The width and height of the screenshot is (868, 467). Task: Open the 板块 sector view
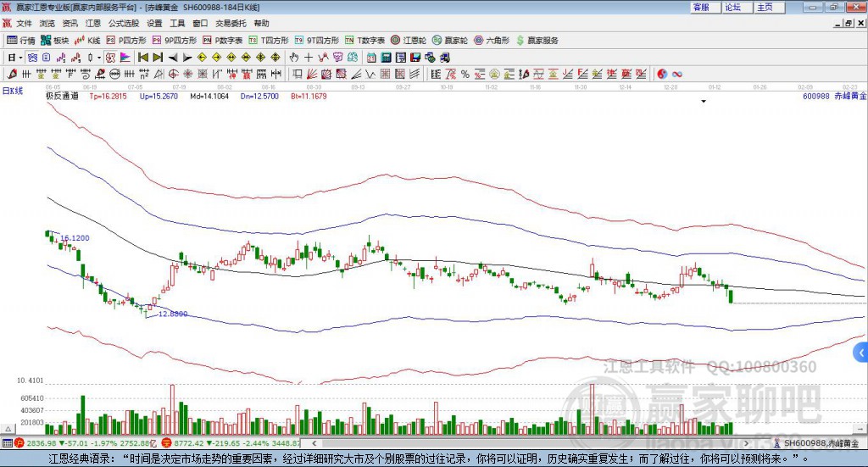point(55,41)
